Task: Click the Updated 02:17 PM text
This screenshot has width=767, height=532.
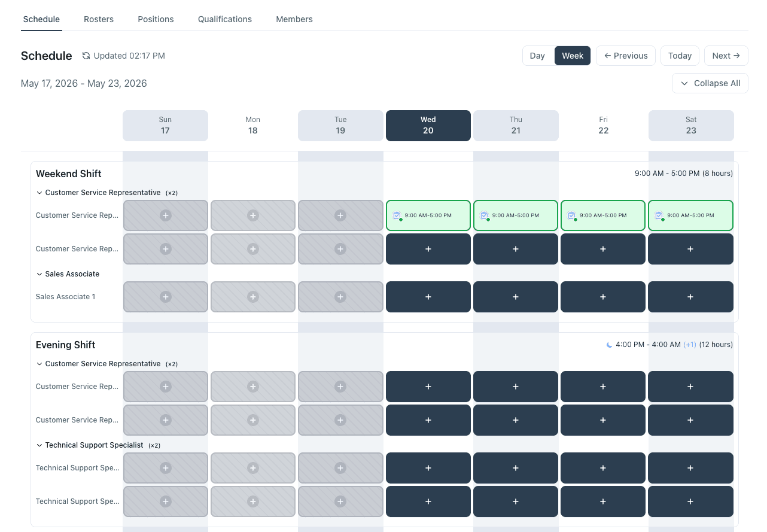Action: coord(129,56)
